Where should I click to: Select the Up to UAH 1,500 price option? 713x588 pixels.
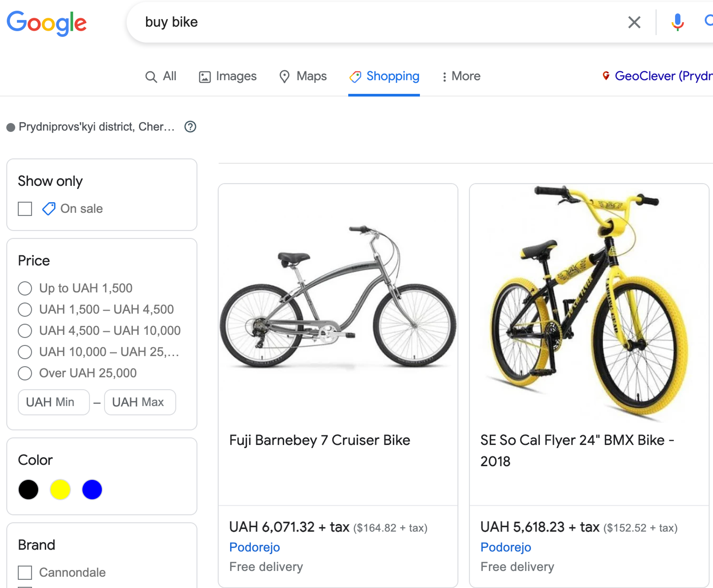pyautogui.click(x=25, y=288)
